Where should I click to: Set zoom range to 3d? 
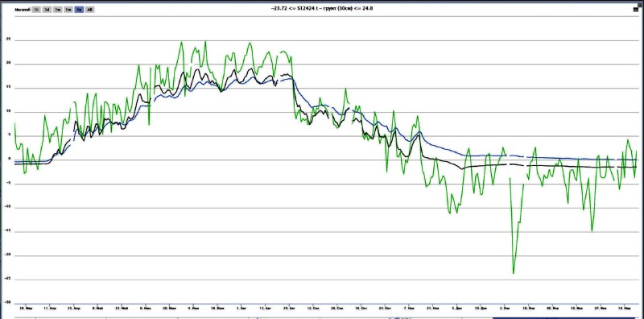pyautogui.click(x=47, y=10)
